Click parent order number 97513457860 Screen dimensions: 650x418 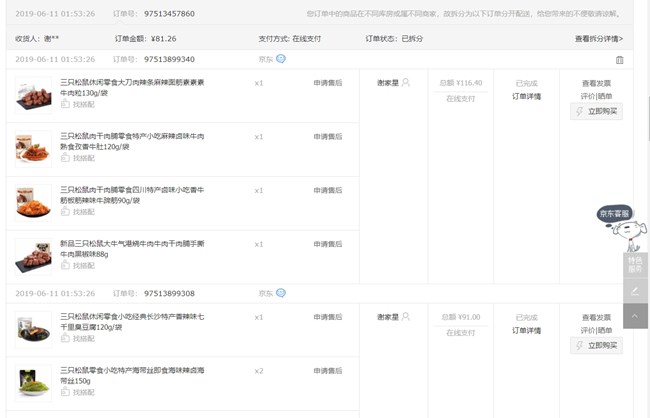pos(169,14)
